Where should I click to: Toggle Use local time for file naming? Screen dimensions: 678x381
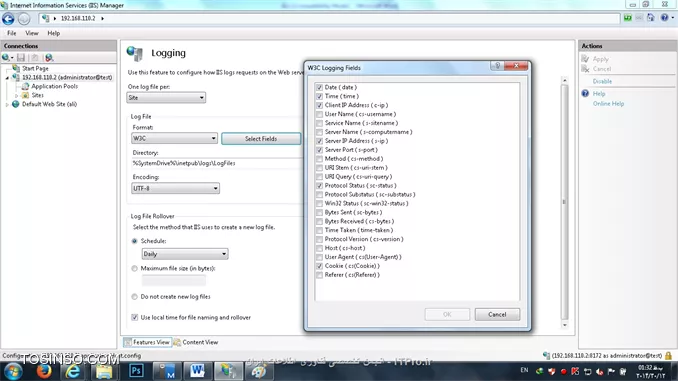point(134,317)
